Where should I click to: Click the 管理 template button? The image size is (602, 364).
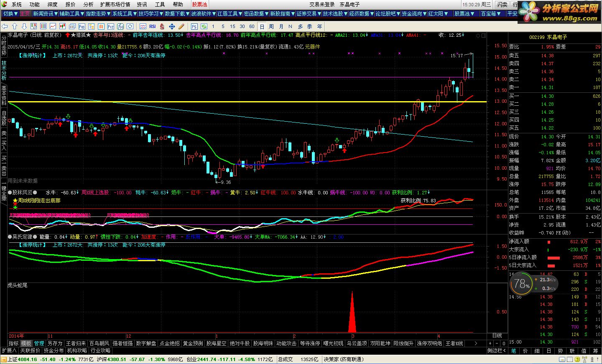click(x=39, y=344)
